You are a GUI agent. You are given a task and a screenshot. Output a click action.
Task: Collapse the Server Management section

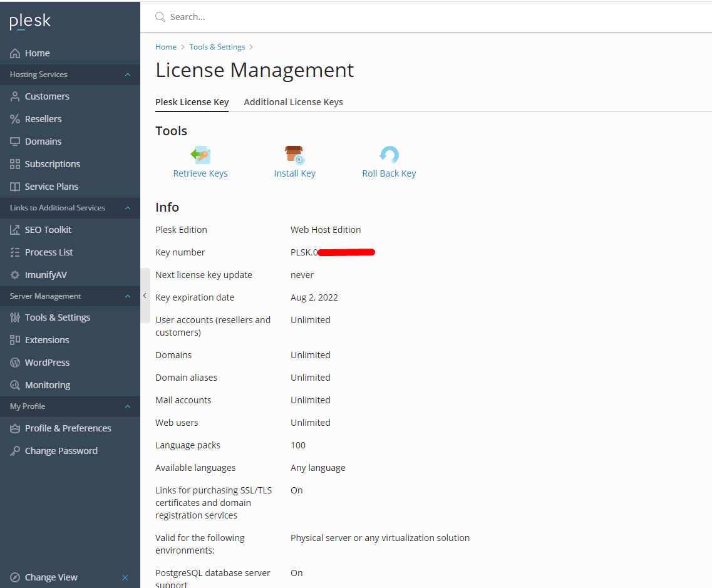(x=128, y=296)
